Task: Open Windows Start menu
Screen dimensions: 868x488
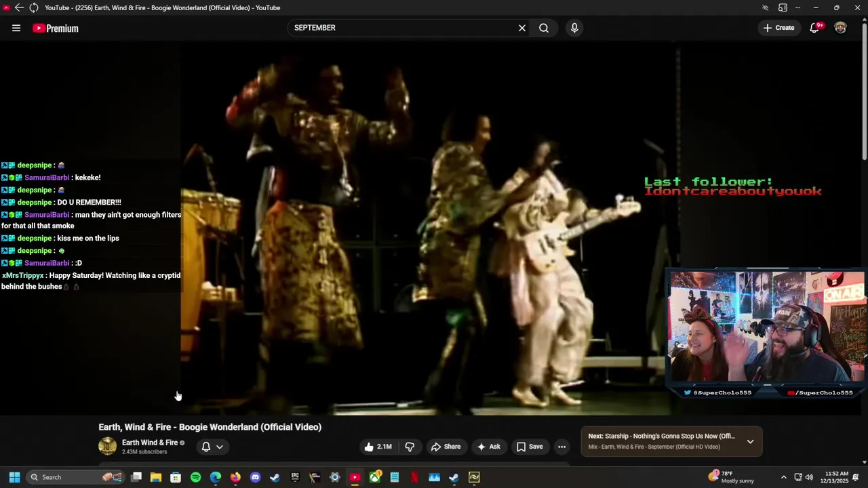Action: pyautogui.click(x=14, y=477)
